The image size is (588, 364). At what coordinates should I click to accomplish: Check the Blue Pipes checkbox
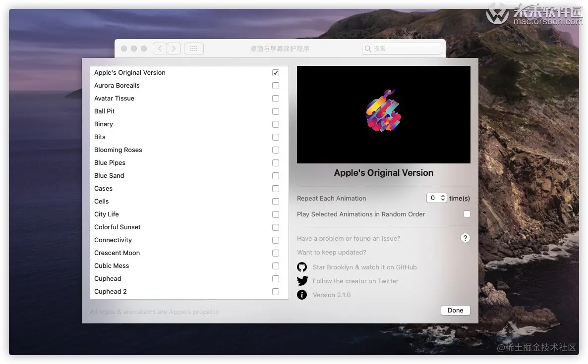(276, 163)
